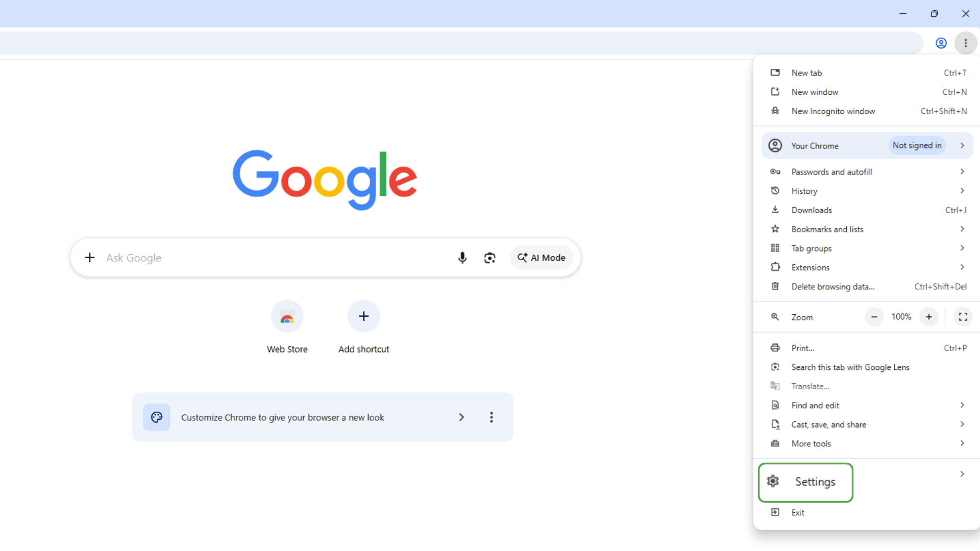Choose Delete browsing data menu entry

click(867, 287)
